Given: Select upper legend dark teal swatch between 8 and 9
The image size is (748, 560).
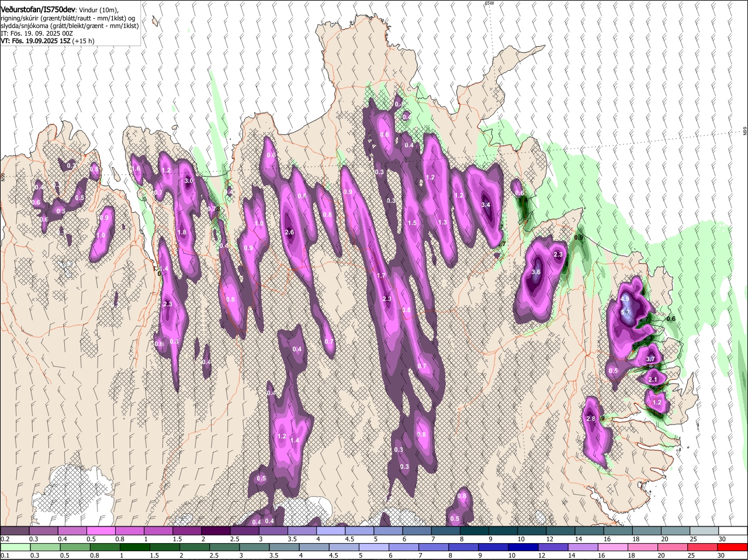Looking at the screenshot, I should tap(474, 530).
